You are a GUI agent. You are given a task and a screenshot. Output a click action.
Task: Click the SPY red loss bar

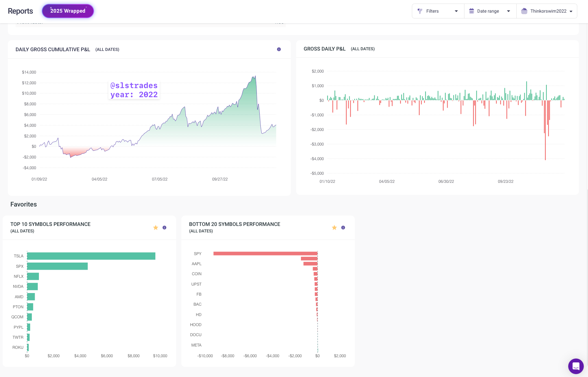(265, 253)
